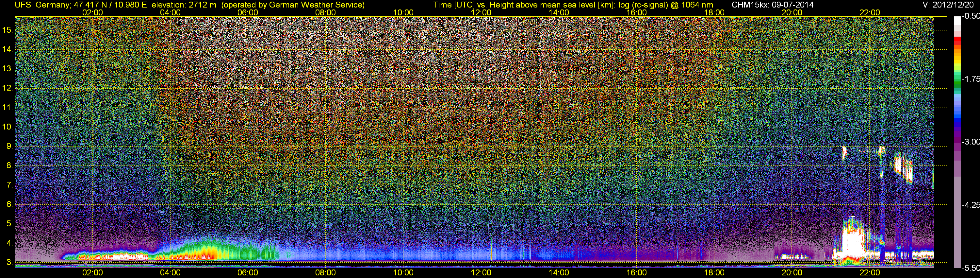The width and height of the screenshot is (980, 278).
Task: Click the '02:00' label on the top time axis
Action: [x=92, y=12]
